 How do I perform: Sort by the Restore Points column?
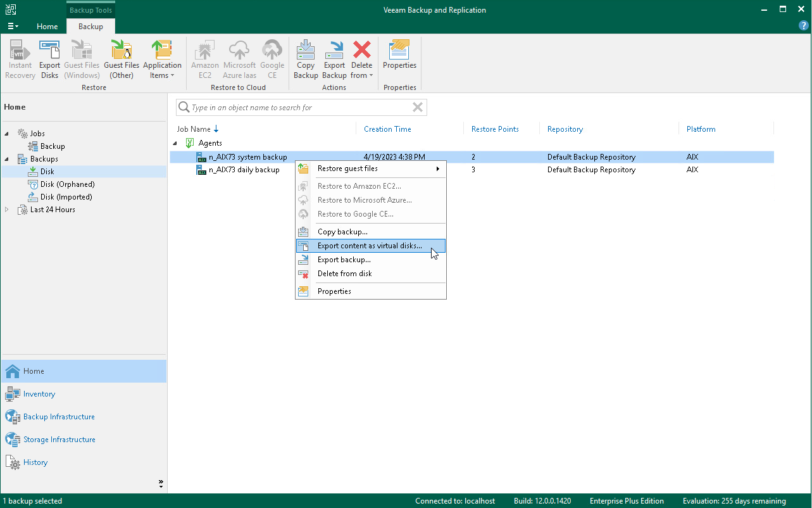495,129
